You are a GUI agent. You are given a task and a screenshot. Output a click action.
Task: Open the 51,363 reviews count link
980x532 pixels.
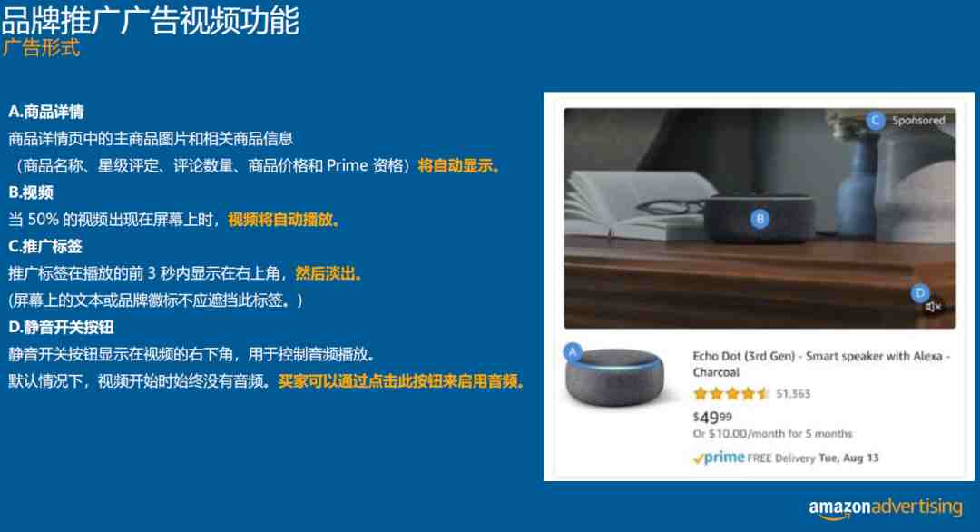[793, 394]
